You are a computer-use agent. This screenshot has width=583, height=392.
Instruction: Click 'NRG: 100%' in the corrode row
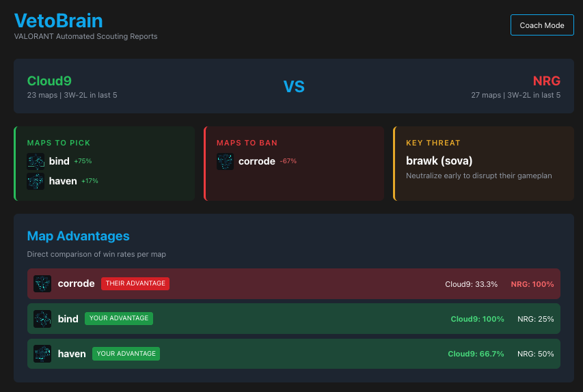tap(532, 284)
